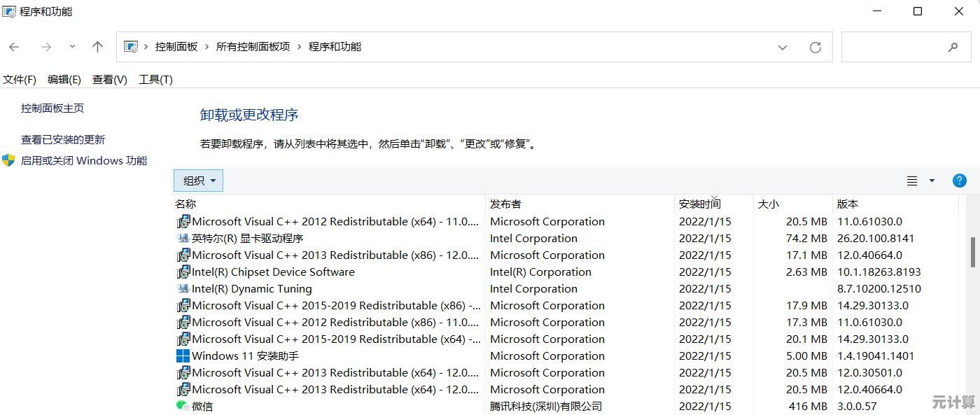Click icon of Visual C++ 2013 (x64) version 12.0.30501.0

click(x=183, y=373)
